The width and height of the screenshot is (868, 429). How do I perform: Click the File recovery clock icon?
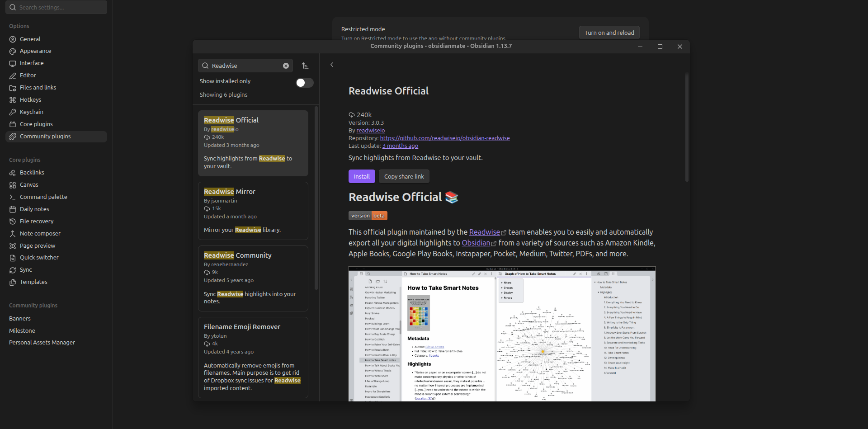13,222
